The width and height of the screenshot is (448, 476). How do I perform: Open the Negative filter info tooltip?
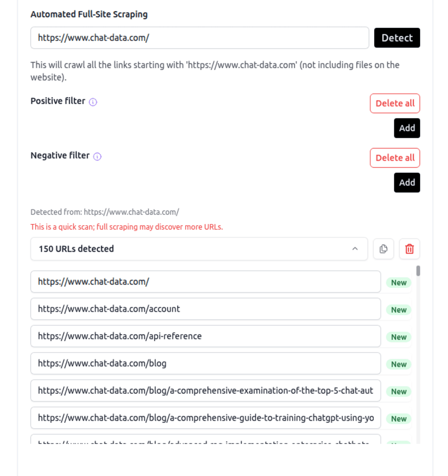[97, 156]
